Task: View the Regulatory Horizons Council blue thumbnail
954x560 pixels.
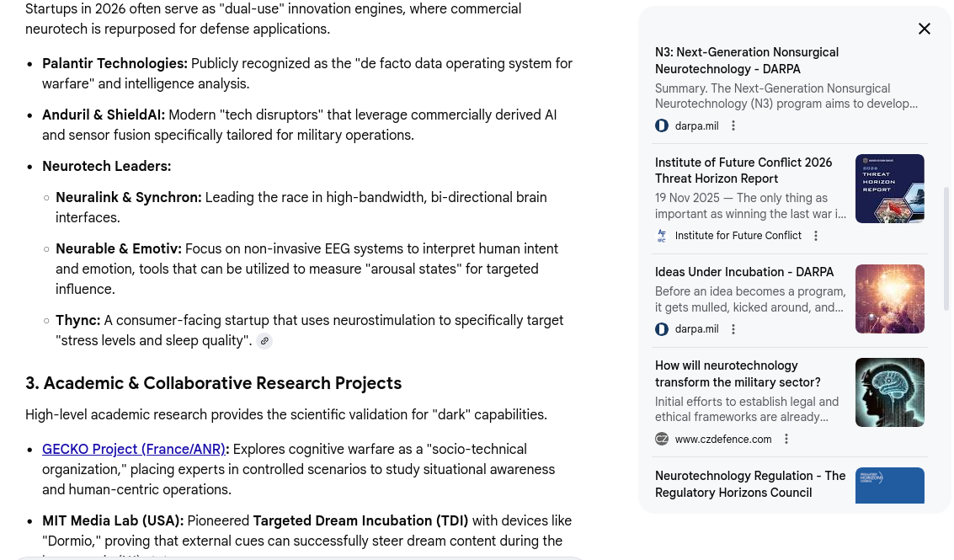Action: click(889, 485)
